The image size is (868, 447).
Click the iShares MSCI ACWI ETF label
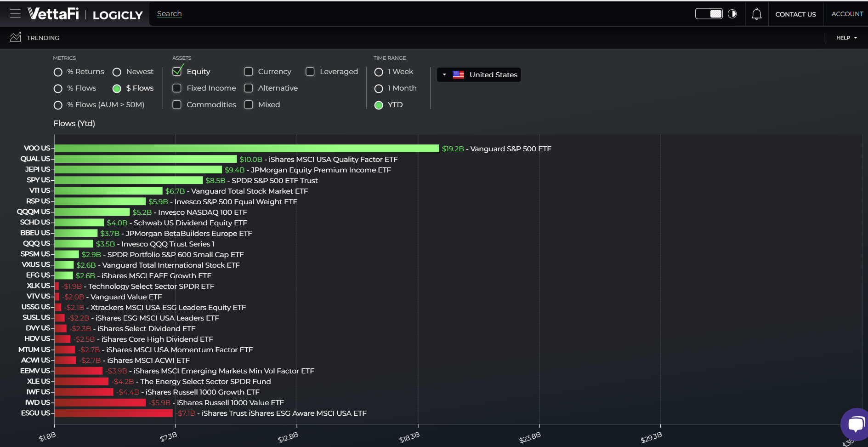pyautogui.click(x=148, y=361)
